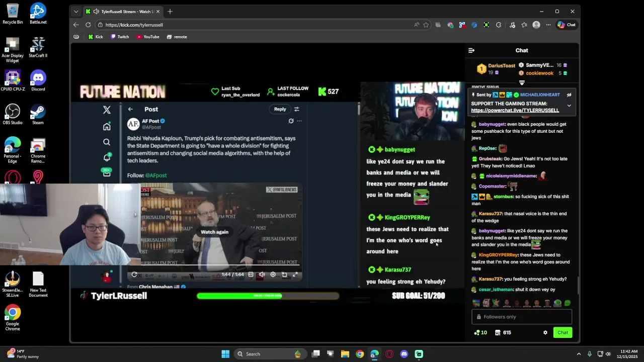Click the Followers only chat input field

pos(522,317)
